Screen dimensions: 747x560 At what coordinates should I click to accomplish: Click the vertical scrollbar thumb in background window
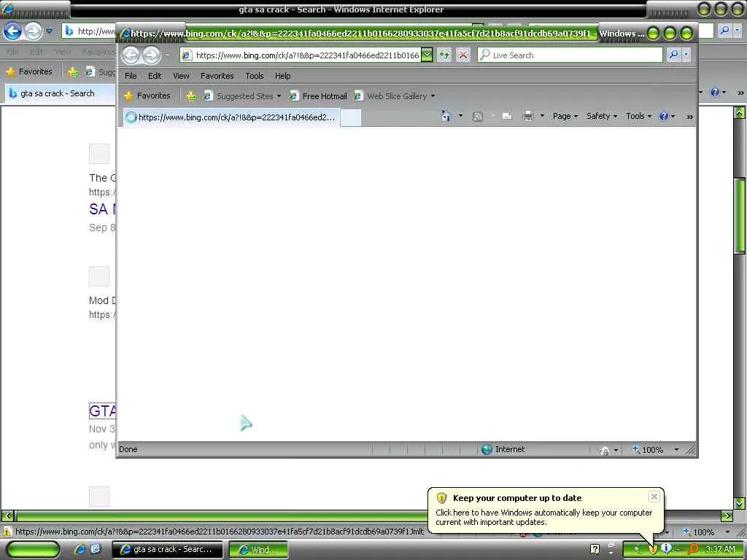pyautogui.click(x=740, y=215)
